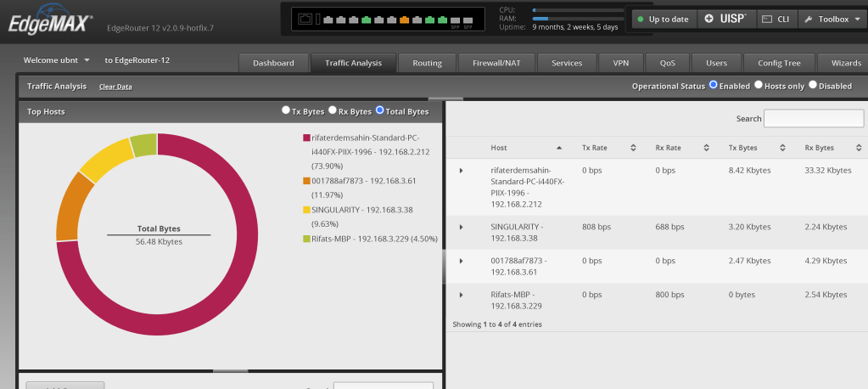
Task: Click the 4.29 Kbytes Rx Bytes cell
Action: 826,261
